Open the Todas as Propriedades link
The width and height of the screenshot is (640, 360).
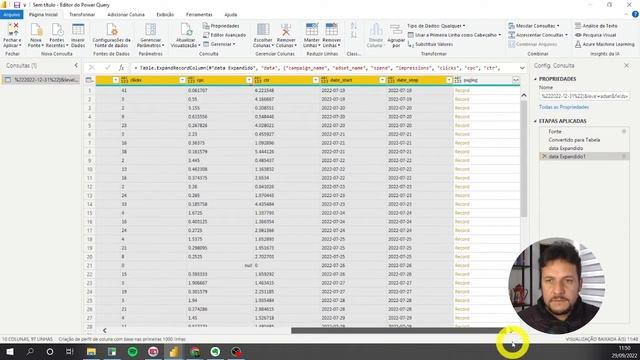(x=564, y=107)
